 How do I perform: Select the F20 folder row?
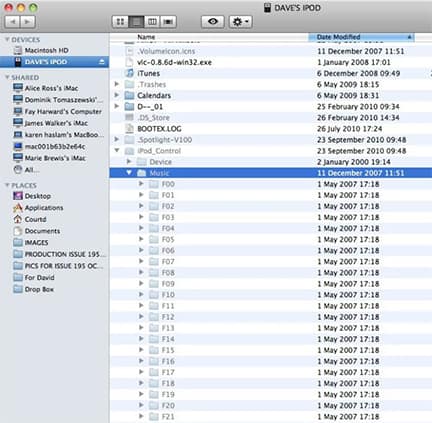271,405
